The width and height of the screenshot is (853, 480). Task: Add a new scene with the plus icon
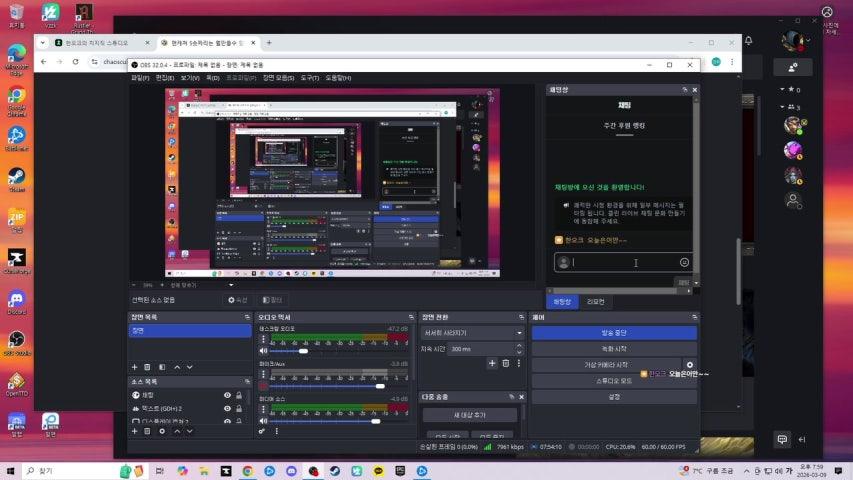134,367
